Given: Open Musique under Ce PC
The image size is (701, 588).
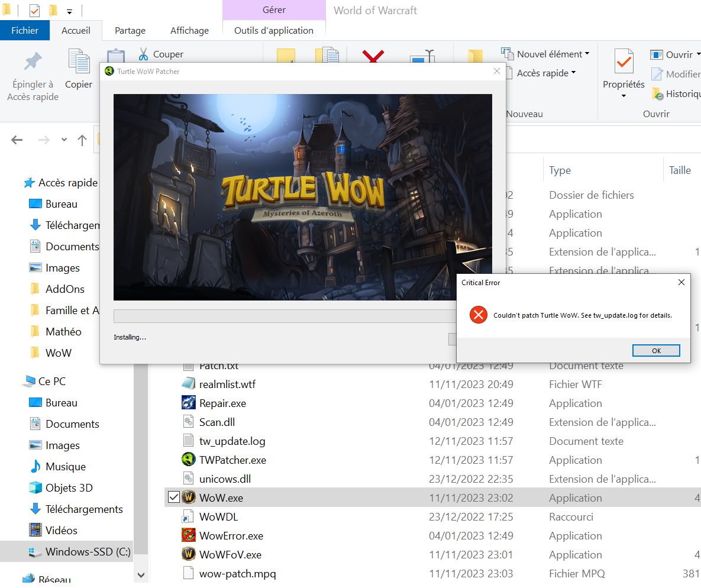Looking at the screenshot, I should click(65, 466).
